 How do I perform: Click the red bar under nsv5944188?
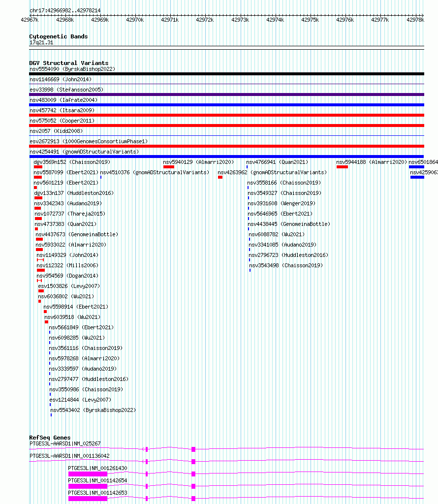342,167
